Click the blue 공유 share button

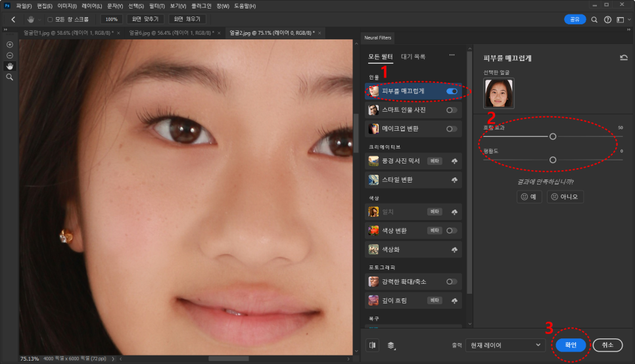575,20
